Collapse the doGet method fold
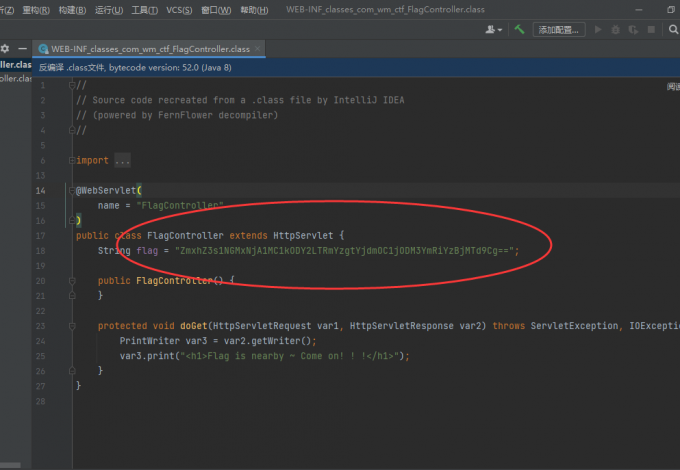 [72, 326]
